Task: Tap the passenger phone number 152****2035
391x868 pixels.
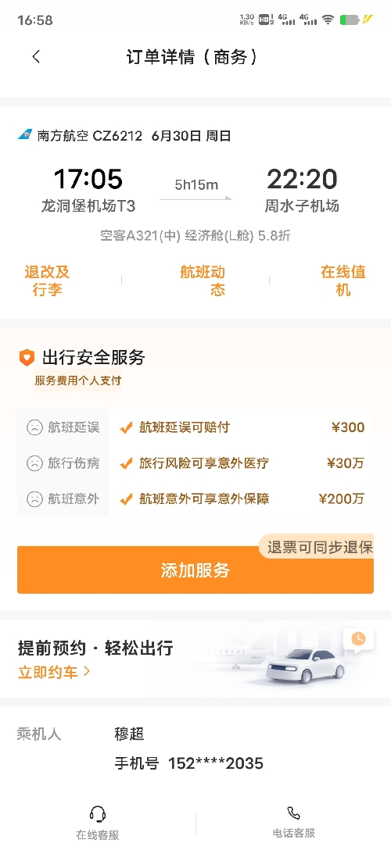Action: click(x=215, y=764)
